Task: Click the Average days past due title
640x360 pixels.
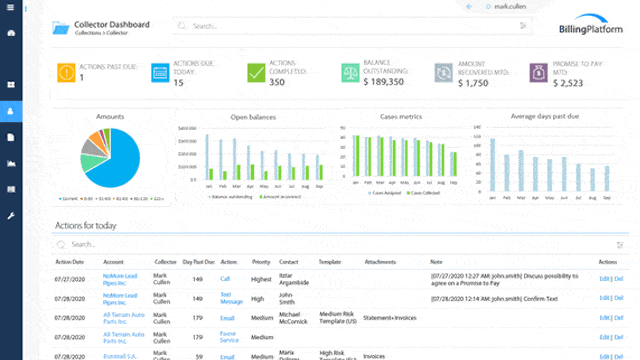Action: [544, 116]
